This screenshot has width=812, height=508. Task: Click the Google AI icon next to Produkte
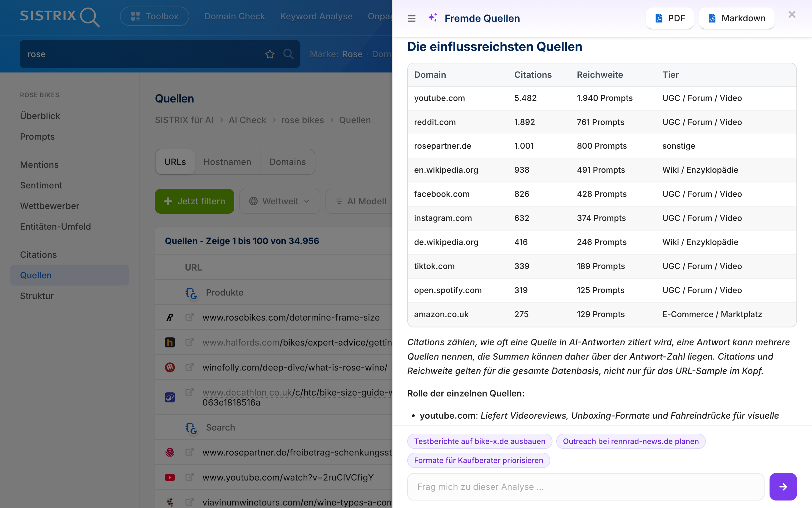pyautogui.click(x=191, y=293)
